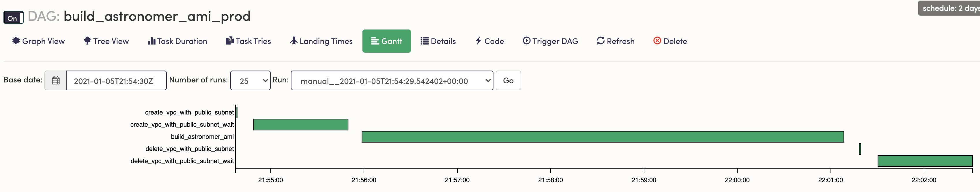Toggle the DAG On/Off switch

[13, 17]
